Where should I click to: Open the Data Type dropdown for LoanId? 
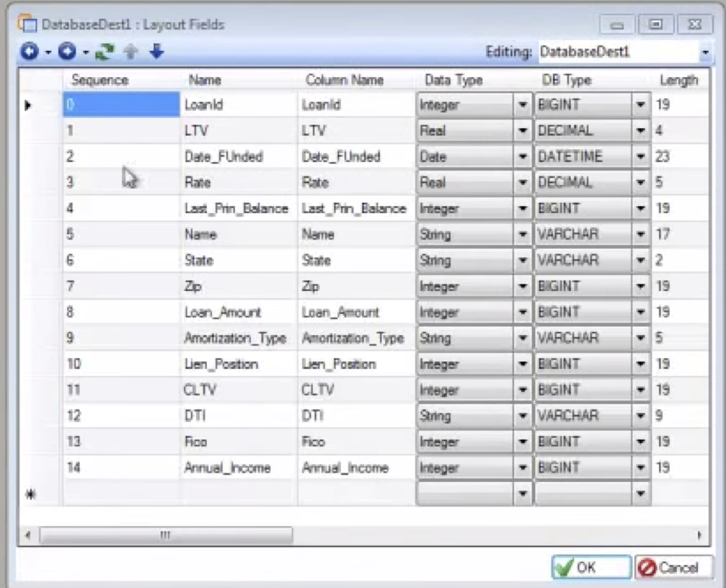coord(522,105)
